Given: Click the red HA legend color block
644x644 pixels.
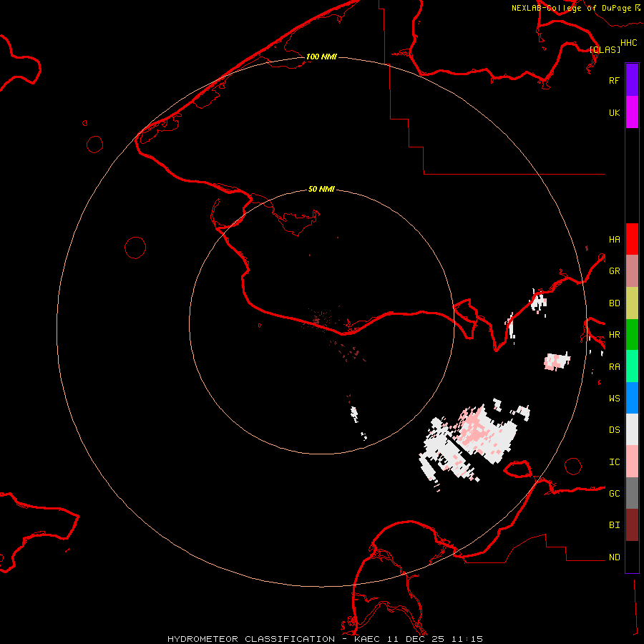Looking at the screenshot, I should pyautogui.click(x=632, y=239).
